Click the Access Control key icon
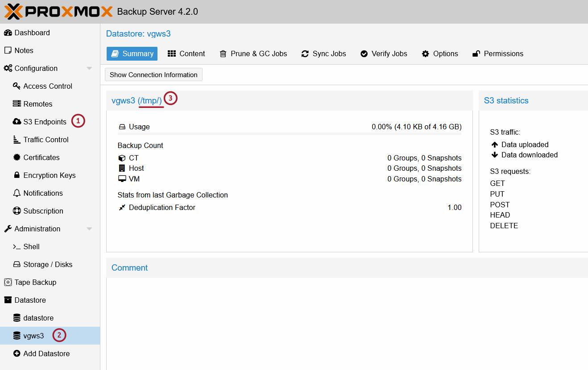The width and height of the screenshot is (588, 370). pyautogui.click(x=17, y=86)
